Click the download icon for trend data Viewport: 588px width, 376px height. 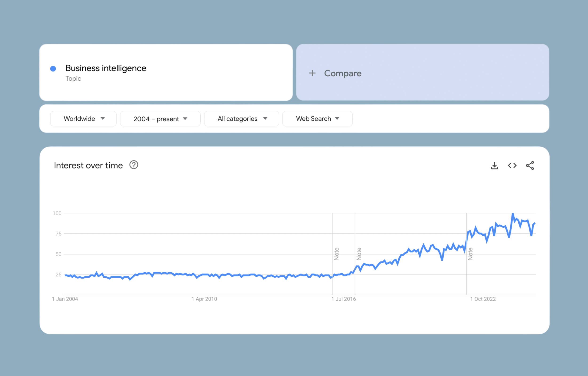click(495, 177)
